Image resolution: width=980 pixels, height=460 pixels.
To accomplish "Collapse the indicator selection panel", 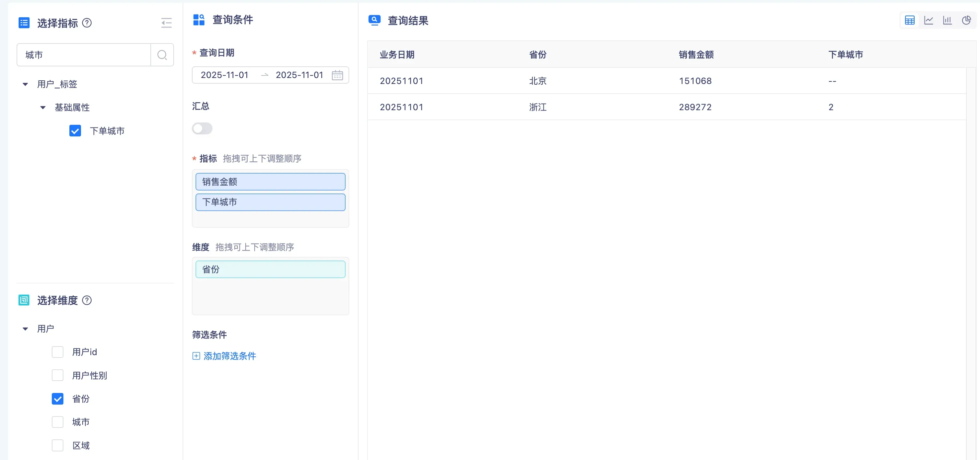I will 166,23.
